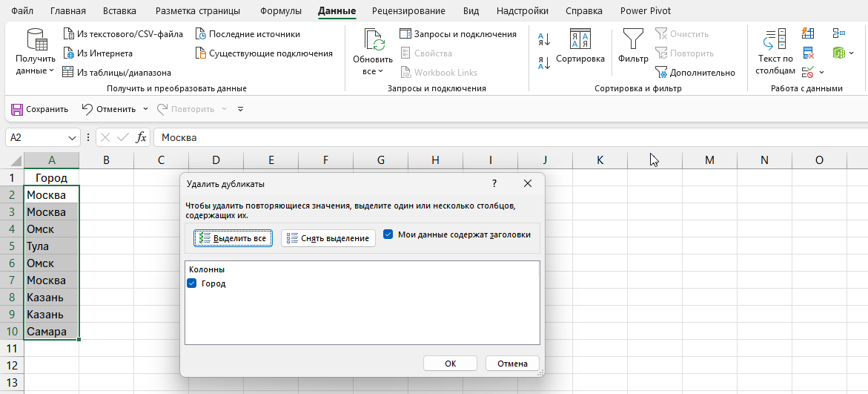Click the Flash Fill icon in ribbon
The width and height of the screenshot is (868, 394).
click(x=808, y=34)
